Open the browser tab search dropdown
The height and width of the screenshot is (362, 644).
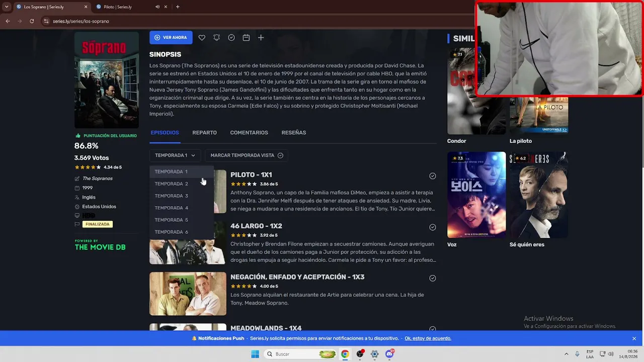click(x=7, y=7)
